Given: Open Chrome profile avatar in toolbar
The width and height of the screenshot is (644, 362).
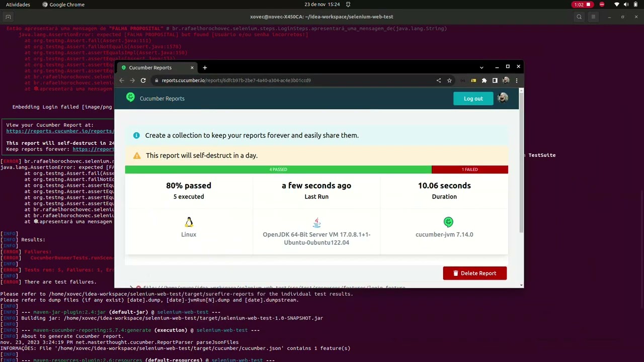Looking at the screenshot, I should [506, 80].
